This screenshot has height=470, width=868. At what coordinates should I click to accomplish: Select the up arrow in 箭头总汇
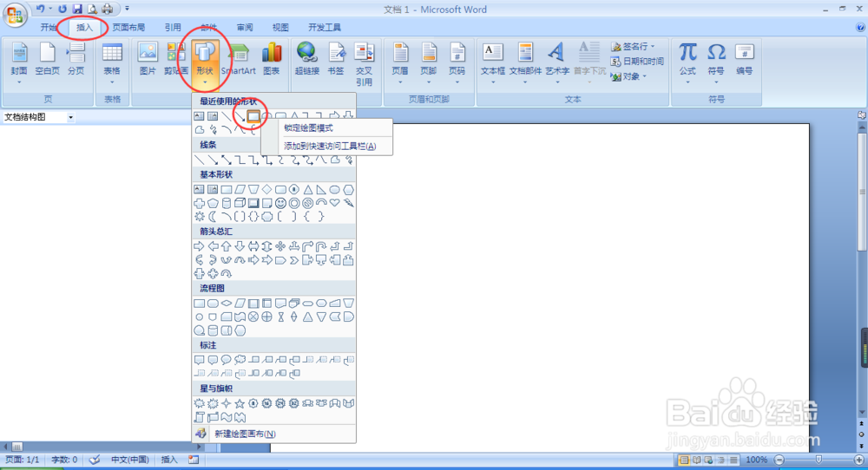click(x=227, y=246)
